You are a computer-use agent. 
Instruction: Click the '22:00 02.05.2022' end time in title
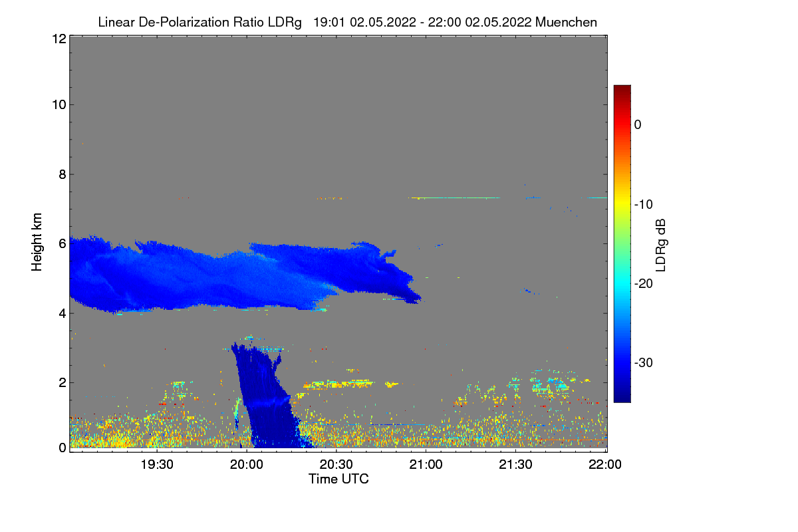pos(479,22)
